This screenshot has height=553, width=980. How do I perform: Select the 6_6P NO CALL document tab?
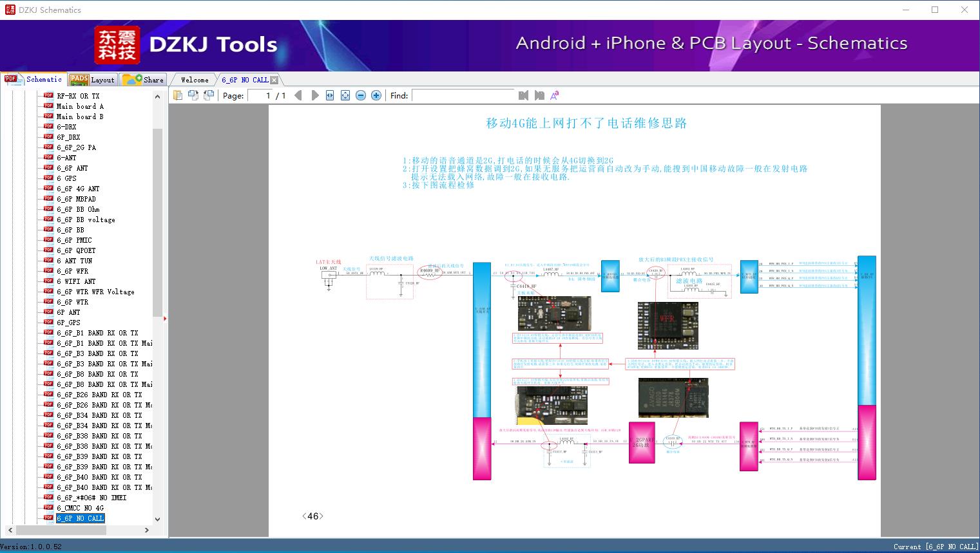pyautogui.click(x=245, y=80)
